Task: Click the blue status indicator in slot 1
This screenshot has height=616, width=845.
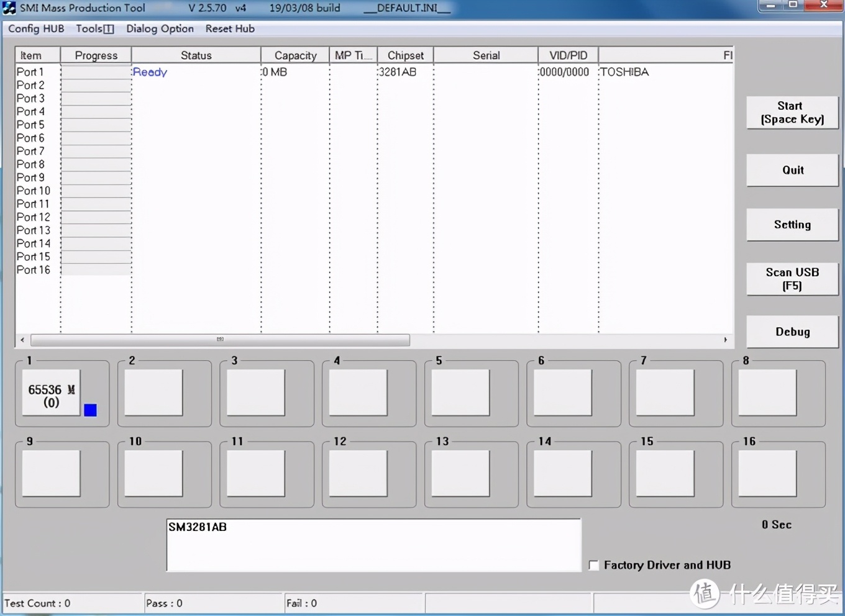Action: coord(90,410)
